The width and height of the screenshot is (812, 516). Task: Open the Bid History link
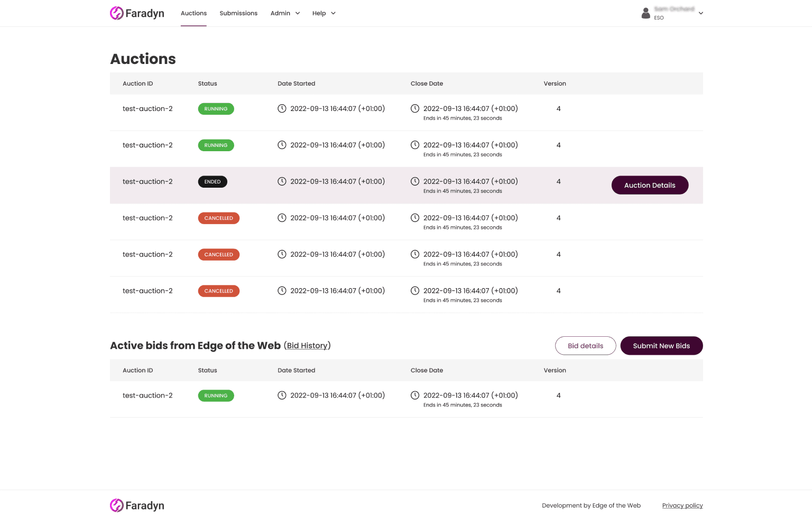(x=307, y=346)
